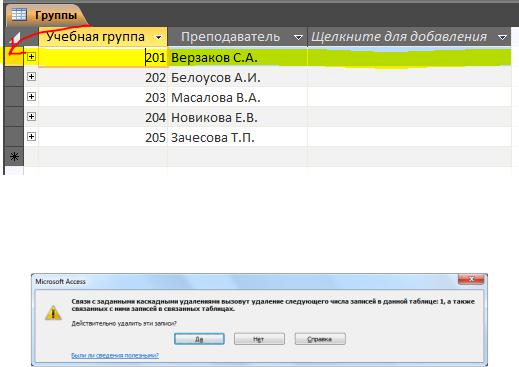Select the row selector of record 205

pyautogui.click(x=14, y=137)
